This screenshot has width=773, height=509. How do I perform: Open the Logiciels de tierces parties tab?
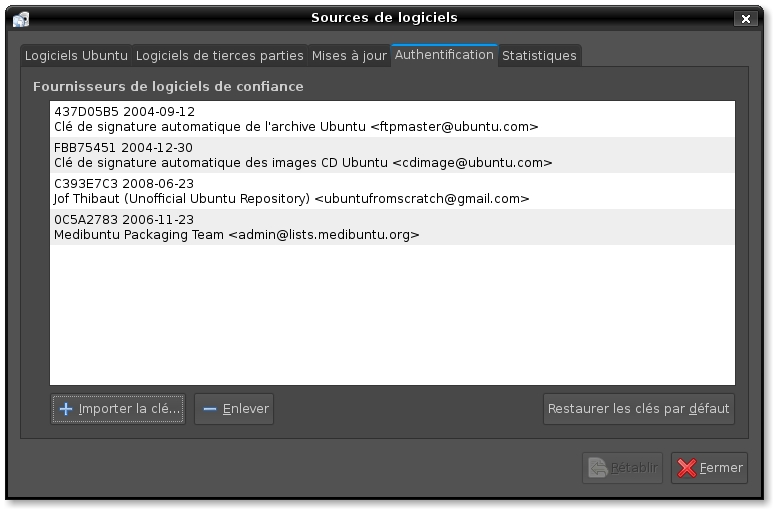pos(219,55)
